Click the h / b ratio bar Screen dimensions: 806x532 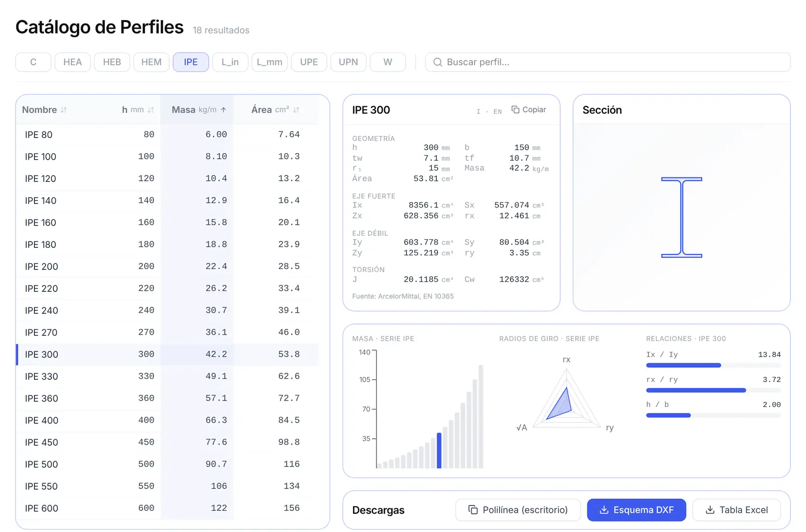tap(713, 415)
